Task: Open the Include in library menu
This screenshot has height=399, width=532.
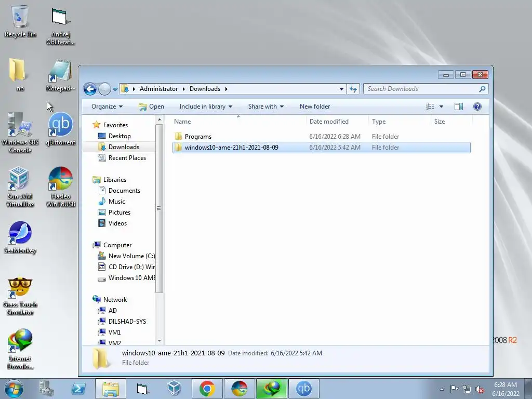Action: click(206, 107)
